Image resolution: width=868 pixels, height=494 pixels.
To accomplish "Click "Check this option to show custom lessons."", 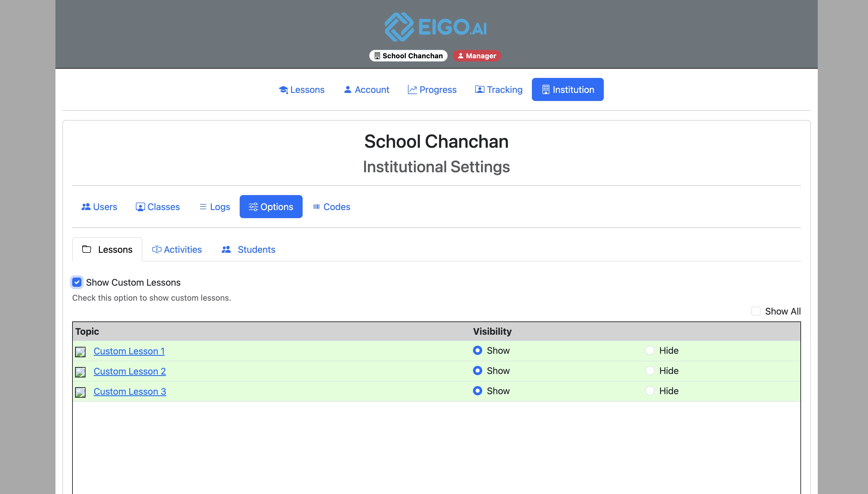I will pos(151,297).
